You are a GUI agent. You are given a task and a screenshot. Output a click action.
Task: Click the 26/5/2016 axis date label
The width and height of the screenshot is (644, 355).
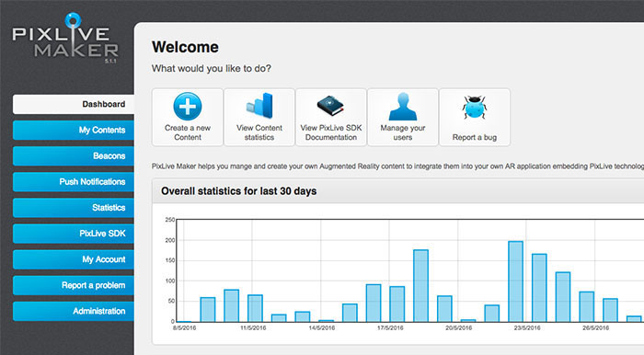(x=595, y=328)
